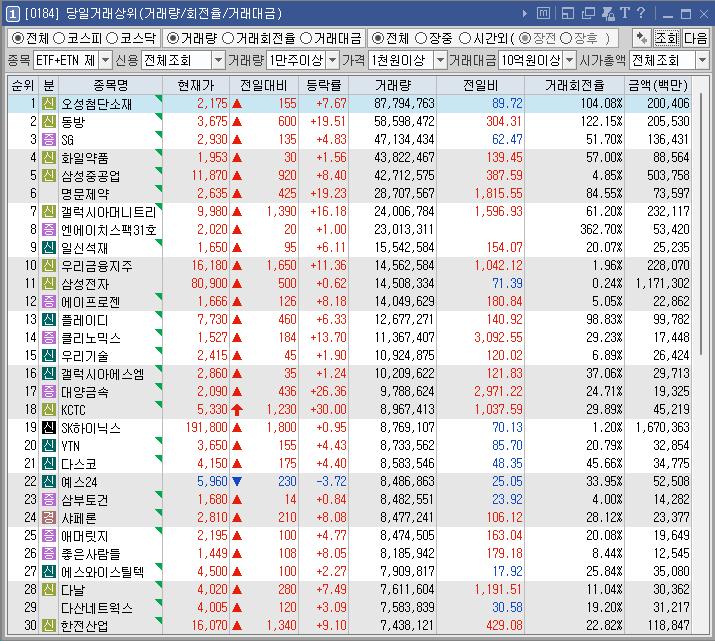Select the 갤럭시아머니트리 stock row

[349, 212]
